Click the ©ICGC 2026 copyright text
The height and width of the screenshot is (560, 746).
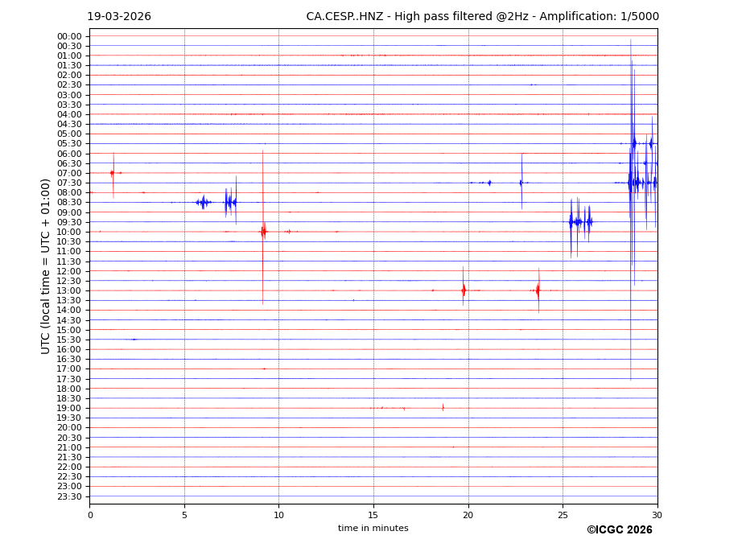tap(619, 529)
